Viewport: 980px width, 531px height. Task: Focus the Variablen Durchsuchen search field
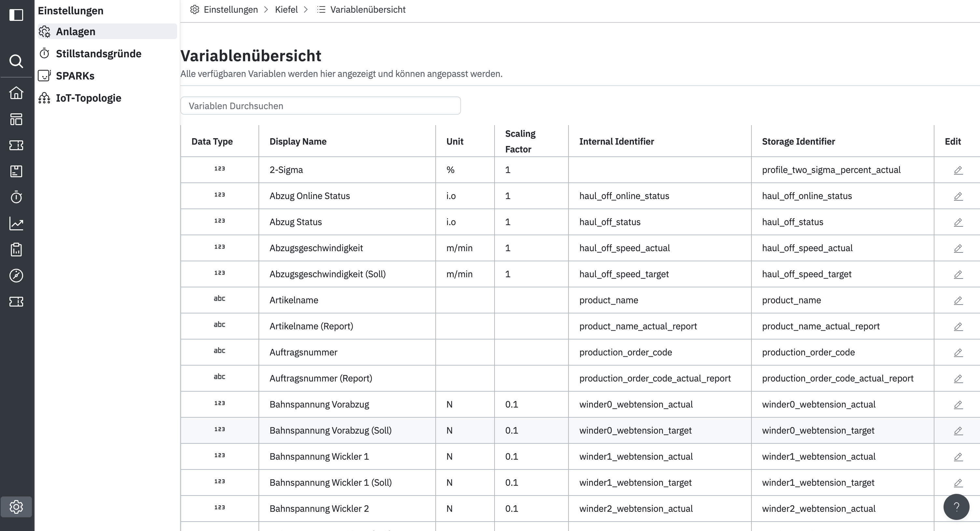[320, 106]
